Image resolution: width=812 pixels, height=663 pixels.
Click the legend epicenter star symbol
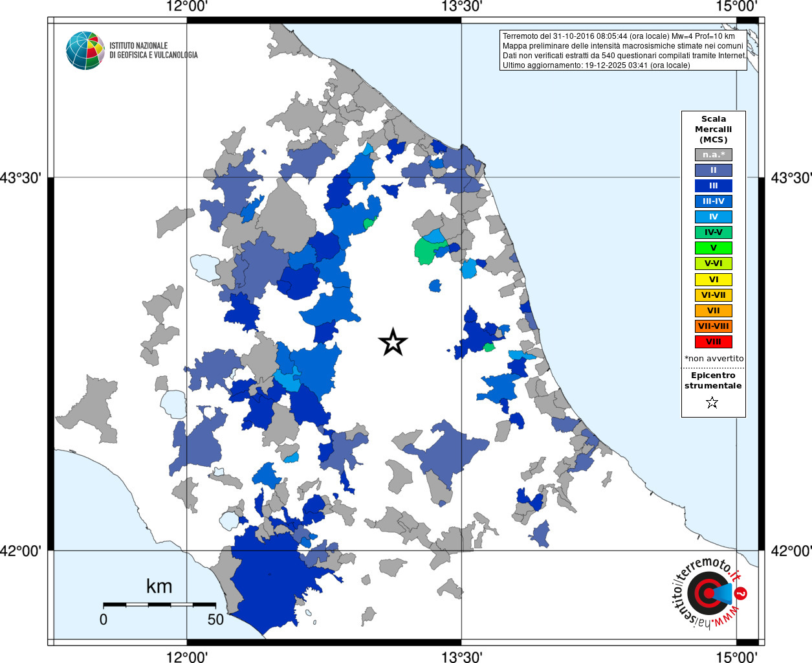[x=712, y=403]
